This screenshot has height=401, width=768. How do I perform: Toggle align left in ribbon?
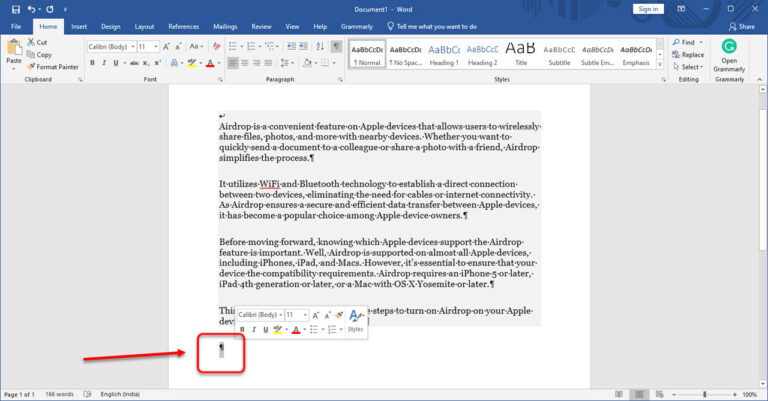coord(233,63)
